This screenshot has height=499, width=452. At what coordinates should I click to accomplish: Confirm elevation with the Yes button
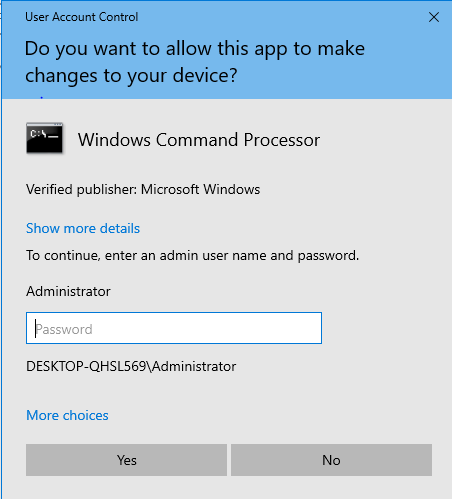pos(126,460)
